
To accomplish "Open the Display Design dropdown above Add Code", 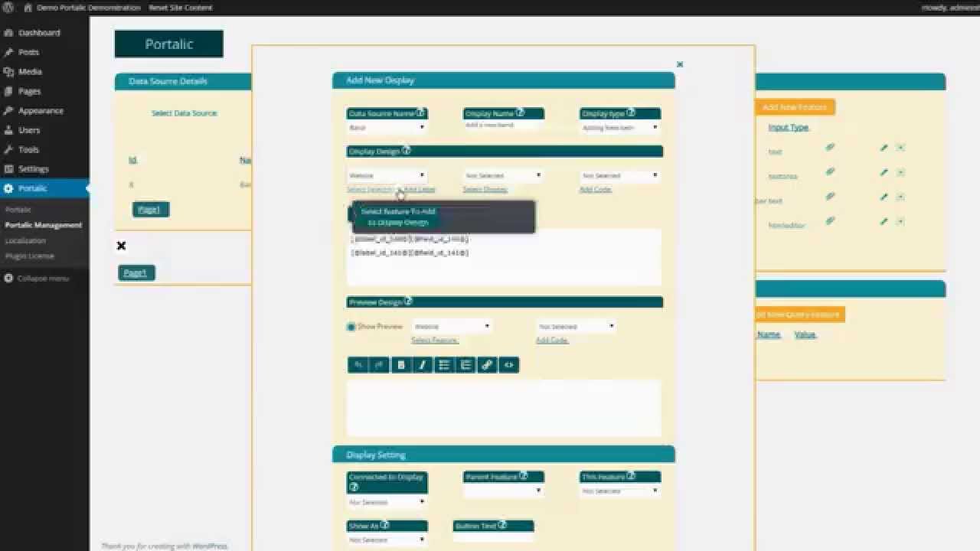I will (619, 175).
